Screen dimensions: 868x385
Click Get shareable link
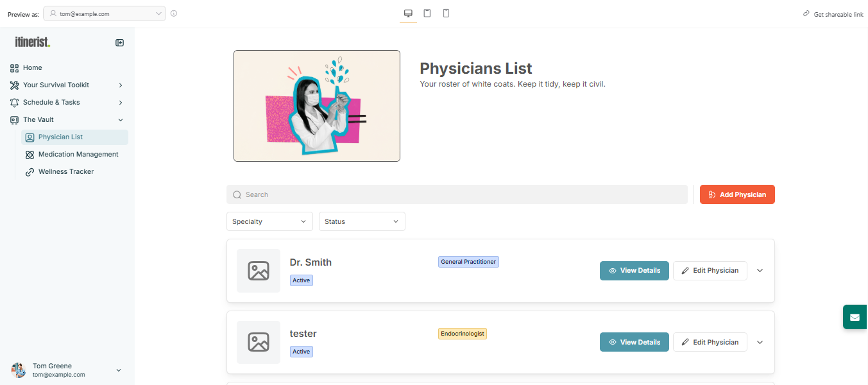pyautogui.click(x=833, y=13)
